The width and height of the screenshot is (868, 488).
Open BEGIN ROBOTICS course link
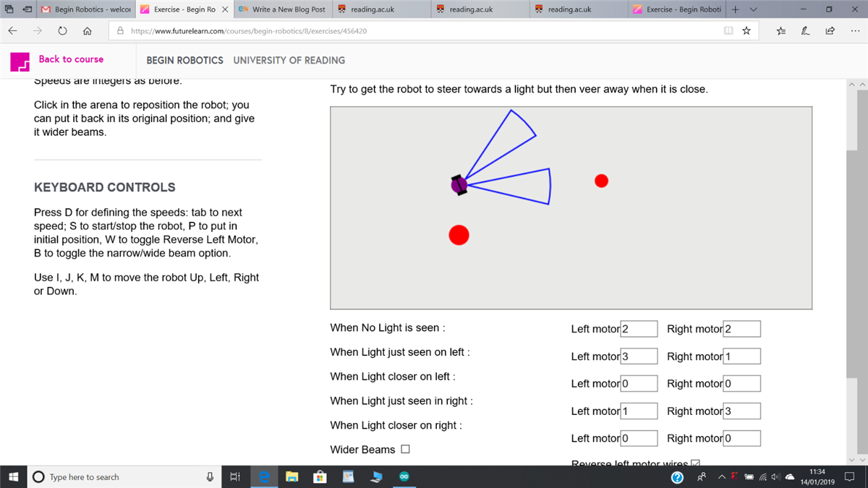(184, 60)
